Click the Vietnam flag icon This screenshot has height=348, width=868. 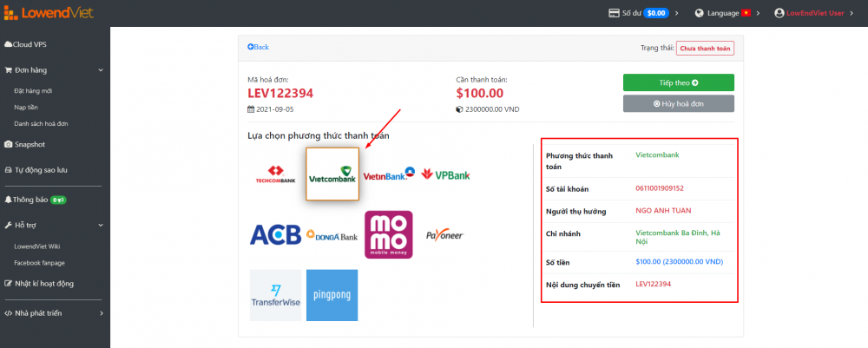pyautogui.click(x=746, y=13)
